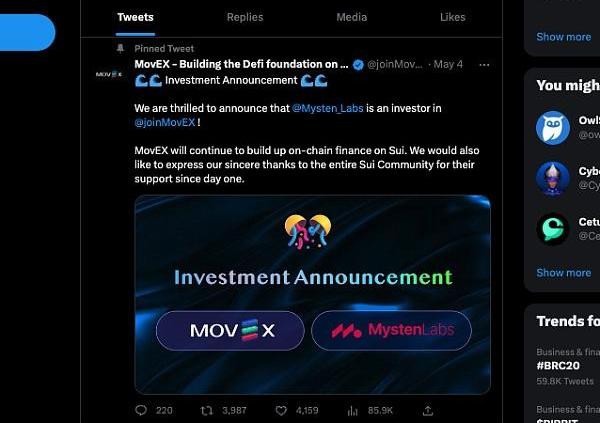
Task: Click the reply comment icon
Action: coord(141,410)
